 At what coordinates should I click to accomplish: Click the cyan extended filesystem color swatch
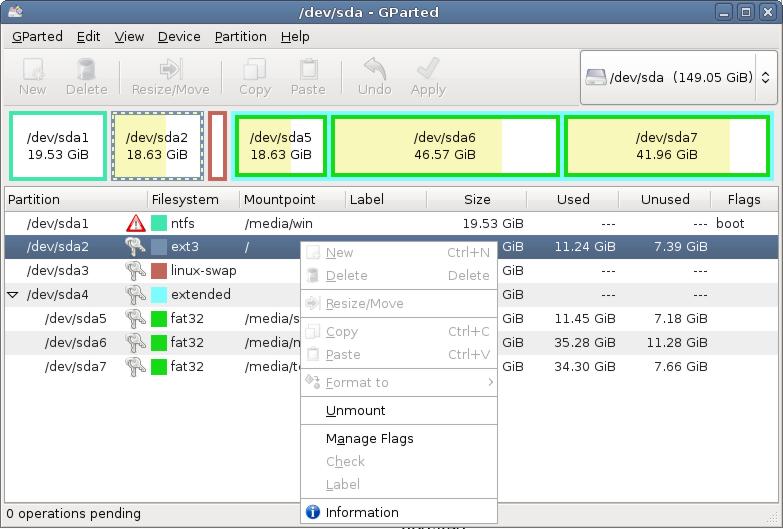pyautogui.click(x=159, y=294)
